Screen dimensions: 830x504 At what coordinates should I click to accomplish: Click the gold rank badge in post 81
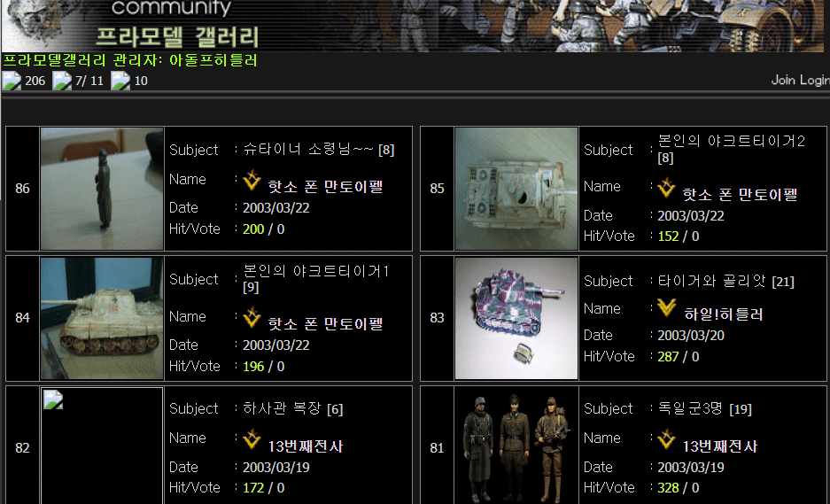[666, 439]
